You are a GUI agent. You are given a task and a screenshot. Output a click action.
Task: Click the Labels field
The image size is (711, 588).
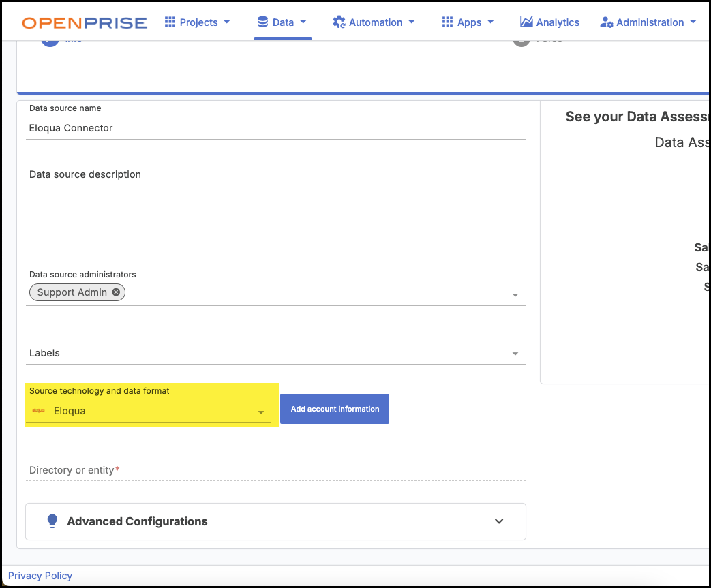[x=275, y=353]
